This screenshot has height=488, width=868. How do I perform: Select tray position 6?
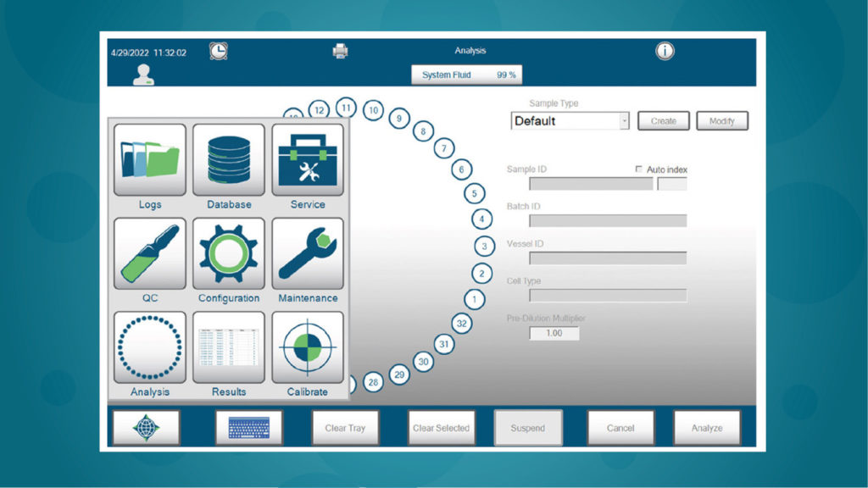461,169
